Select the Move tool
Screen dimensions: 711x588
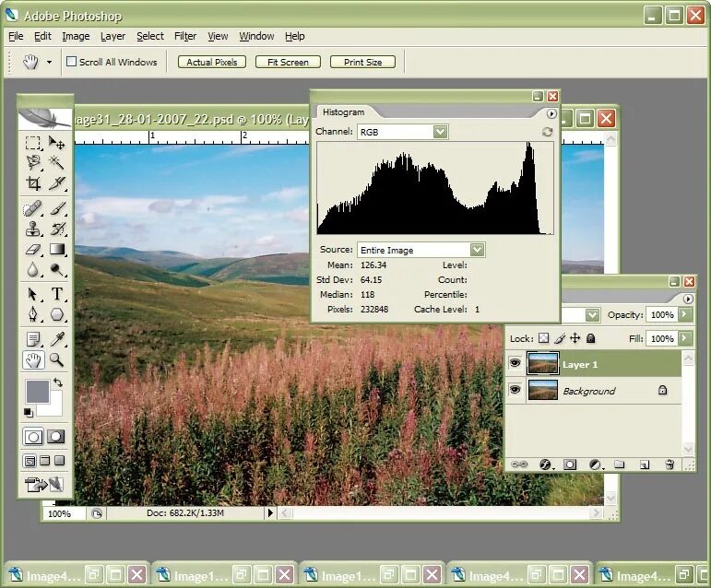(56, 143)
